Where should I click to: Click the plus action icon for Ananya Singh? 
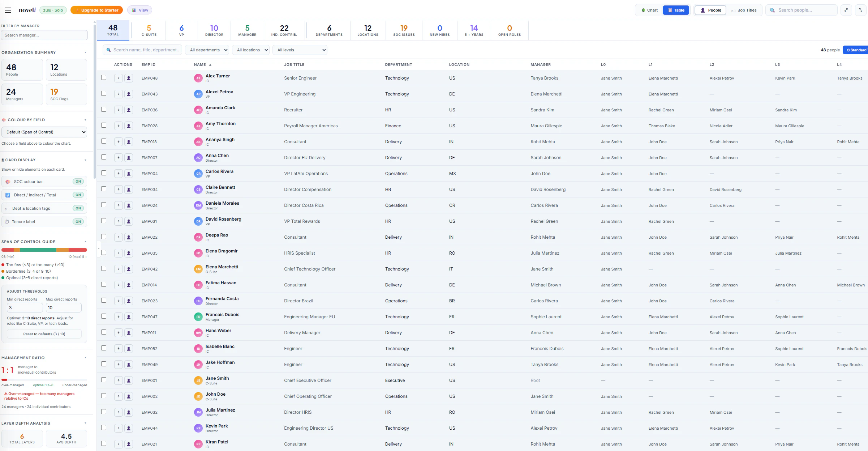(118, 142)
